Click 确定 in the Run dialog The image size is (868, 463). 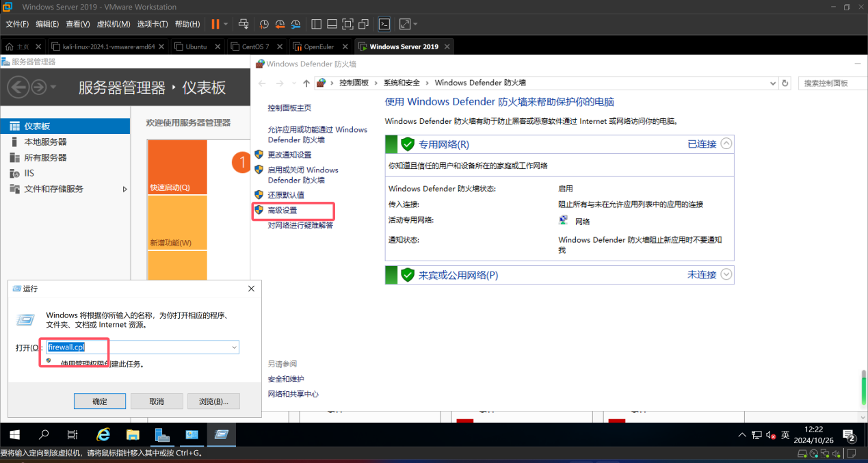(100, 401)
